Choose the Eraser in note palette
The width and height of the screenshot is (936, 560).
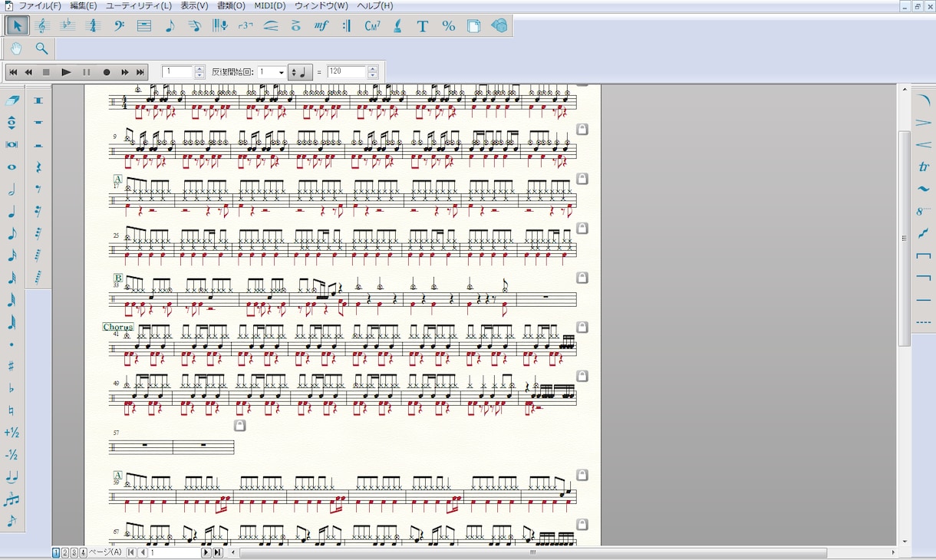tap(12, 100)
